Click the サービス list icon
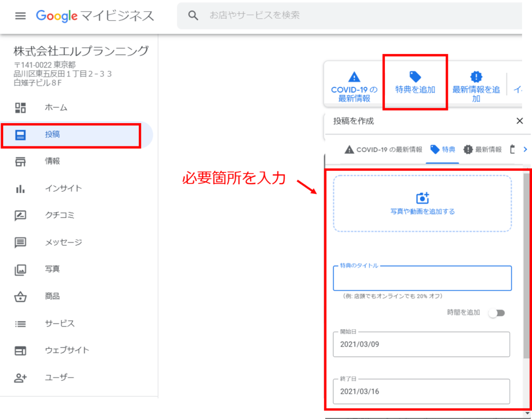This screenshot has height=419, width=532. (20, 324)
